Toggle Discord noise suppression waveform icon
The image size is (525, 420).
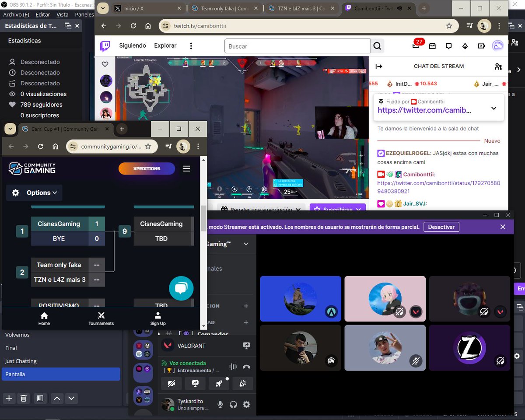click(234, 367)
